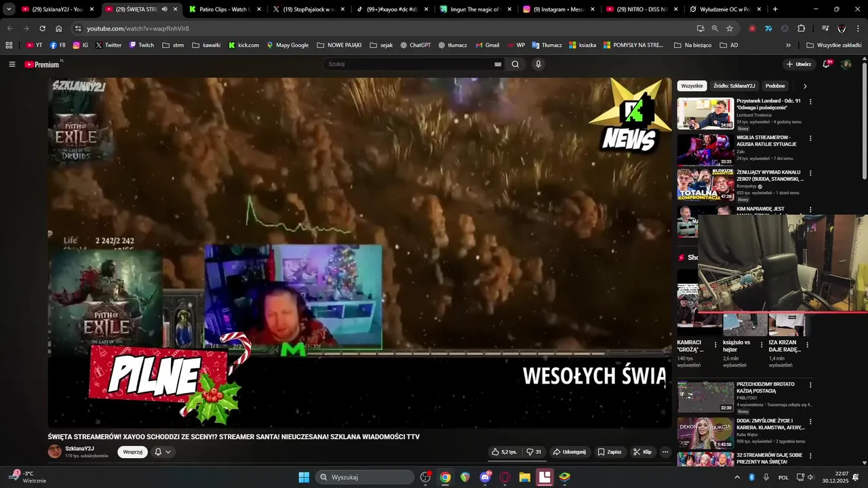The width and height of the screenshot is (868, 488).
Task: Open YouTube guide hamburger menu
Action: (x=12, y=64)
